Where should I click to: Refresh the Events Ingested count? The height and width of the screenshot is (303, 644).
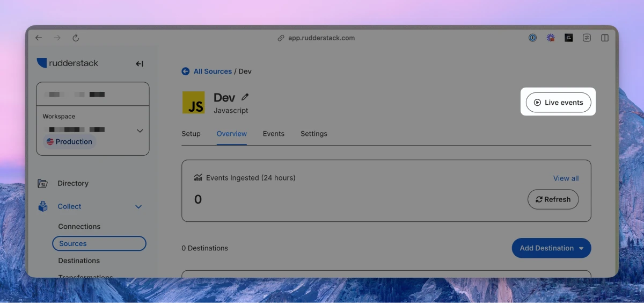pyautogui.click(x=553, y=199)
